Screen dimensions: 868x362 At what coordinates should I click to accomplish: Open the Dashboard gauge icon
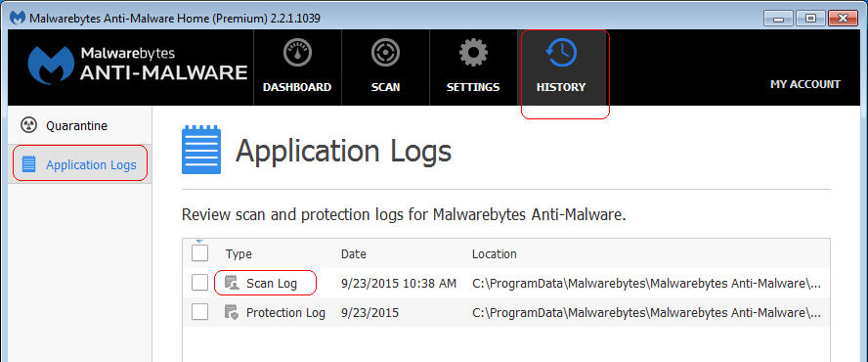pyautogui.click(x=298, y=53)
